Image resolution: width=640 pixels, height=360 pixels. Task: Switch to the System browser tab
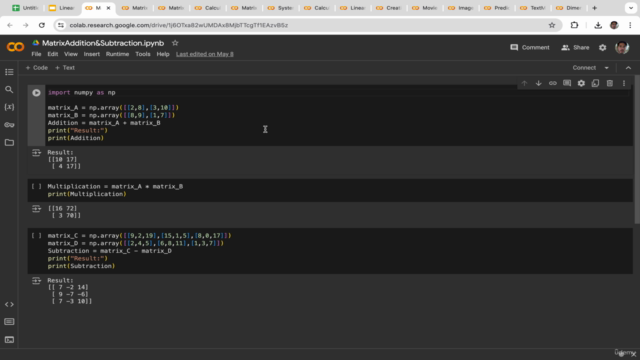click(280, 8)
